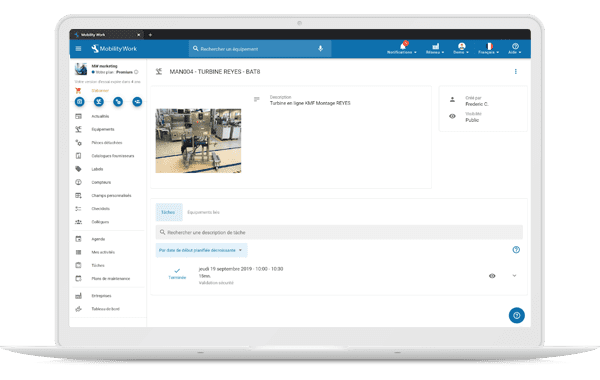The height and width of the screenshot is (380, 600).
Task: Click the Tâches clipboard icon in sidebar
Action: [x=78, y=265]
